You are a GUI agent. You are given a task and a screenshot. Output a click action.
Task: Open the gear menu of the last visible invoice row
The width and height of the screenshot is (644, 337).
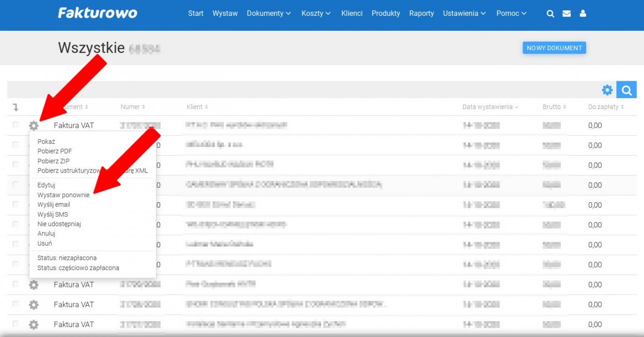pos(34,325)
